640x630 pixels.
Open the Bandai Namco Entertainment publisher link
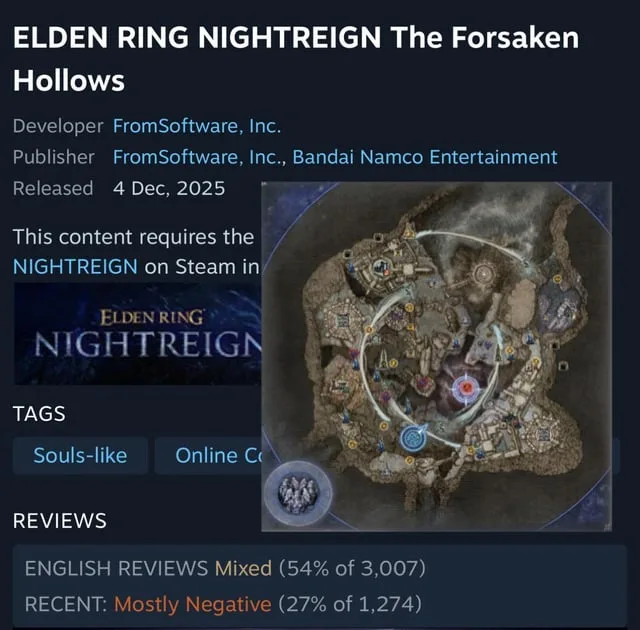tap(425, 157)
